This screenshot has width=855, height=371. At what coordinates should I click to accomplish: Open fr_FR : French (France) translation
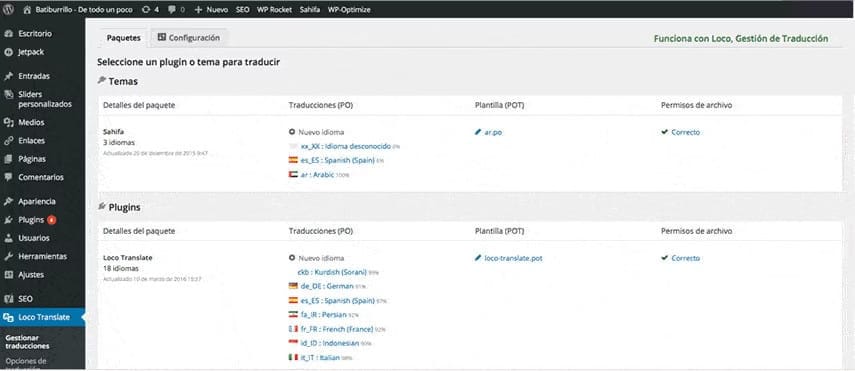coord(337,329)
